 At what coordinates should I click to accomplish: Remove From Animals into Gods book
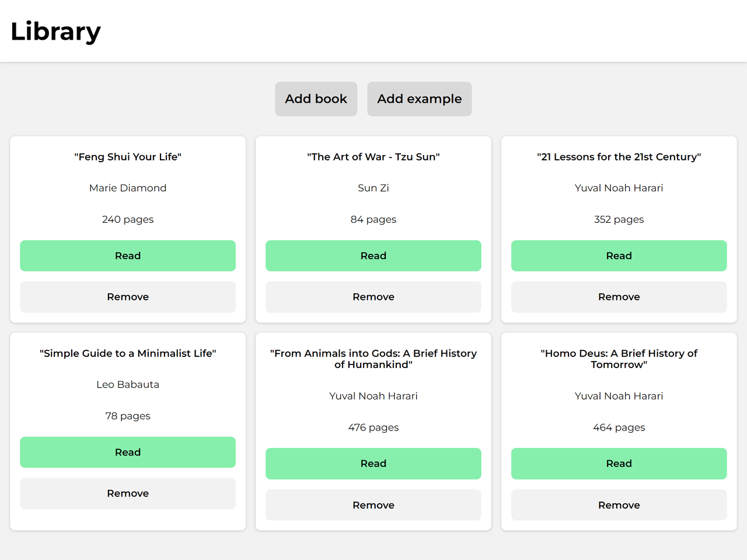373,505
